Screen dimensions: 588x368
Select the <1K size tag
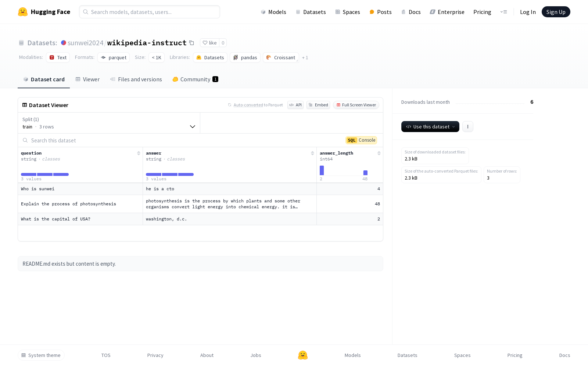tap(157, 57)
